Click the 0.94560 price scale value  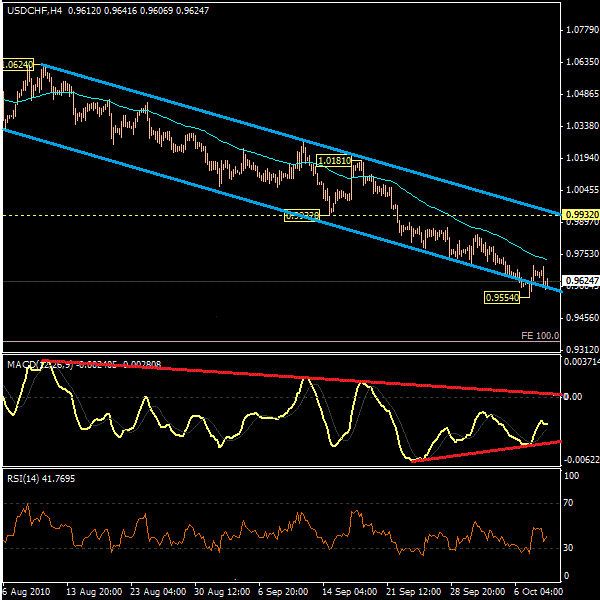582,318
